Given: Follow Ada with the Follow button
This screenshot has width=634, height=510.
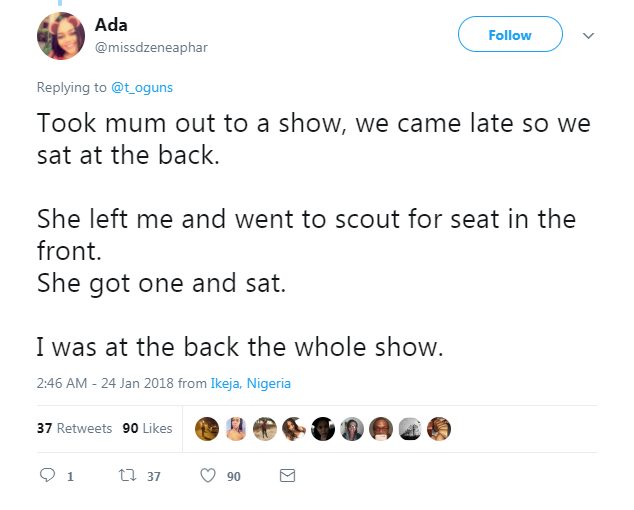Looking at the screenshot, I should pyautogui.click(x=510, y=35).
